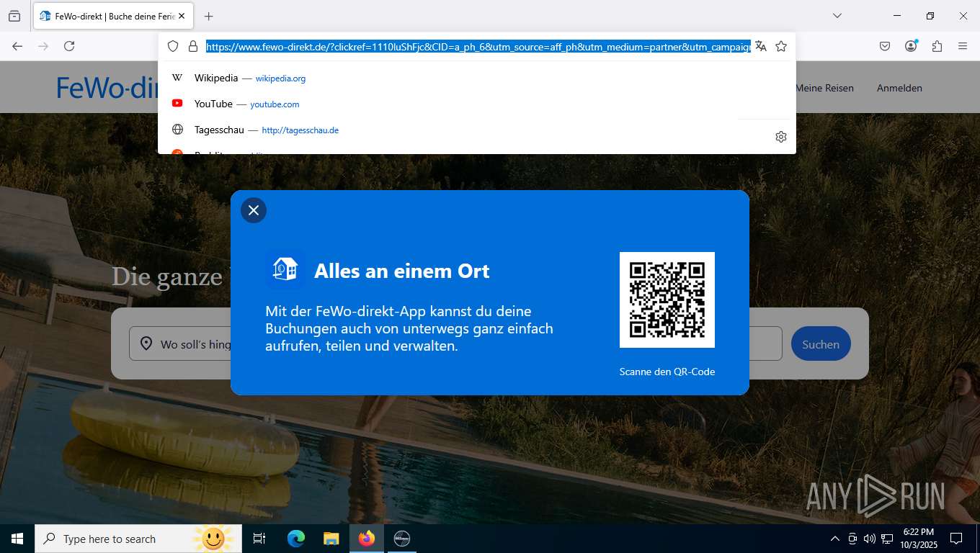The height and width of the screenshot is (553, 980).
Task: View site security padlock info
Action: (193, 46)
